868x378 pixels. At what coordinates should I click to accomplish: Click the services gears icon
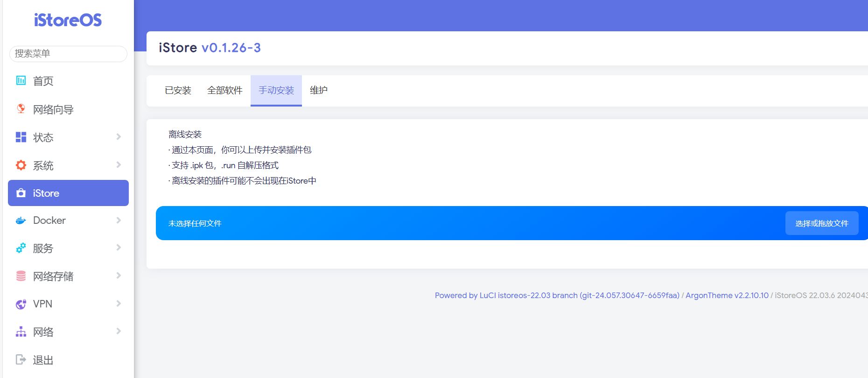click(x=21, y=248)
